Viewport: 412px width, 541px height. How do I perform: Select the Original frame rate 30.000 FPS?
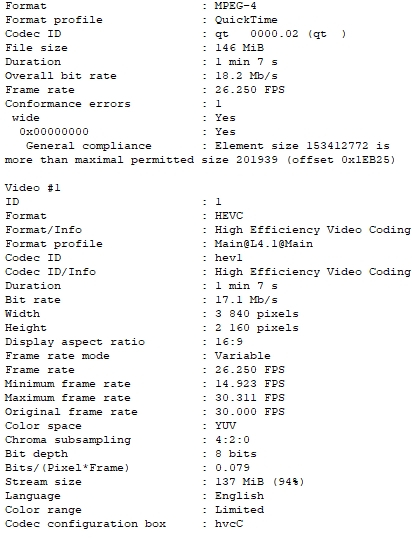250,412
